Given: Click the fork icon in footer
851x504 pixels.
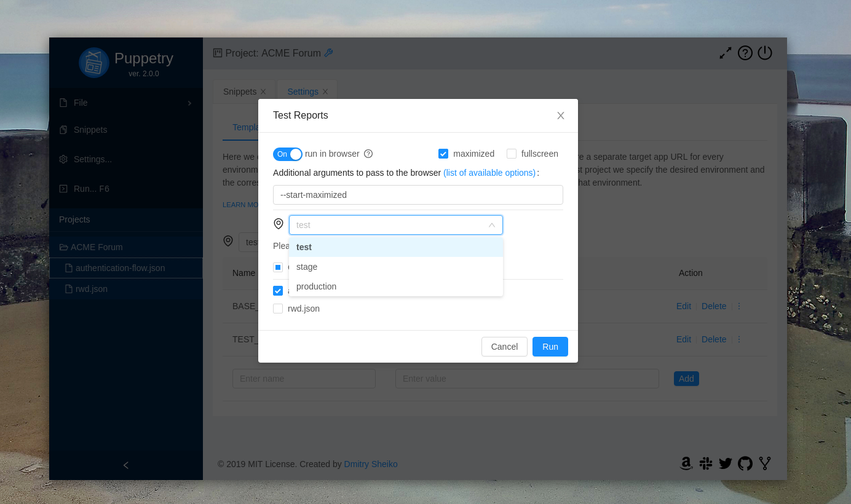Looking at the screenshot, I should click(765, 463).
